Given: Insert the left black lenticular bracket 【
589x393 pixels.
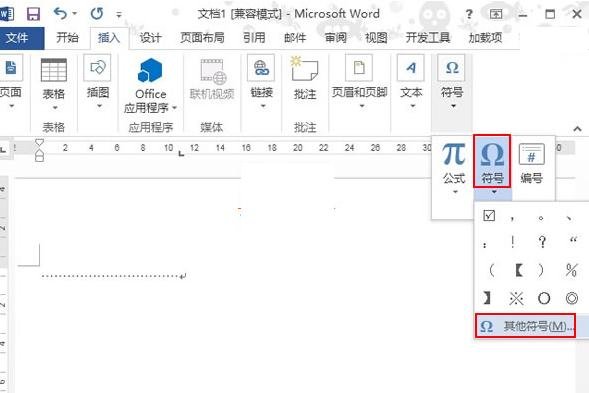Looking at the screenshot, I should tap(519, 270).
